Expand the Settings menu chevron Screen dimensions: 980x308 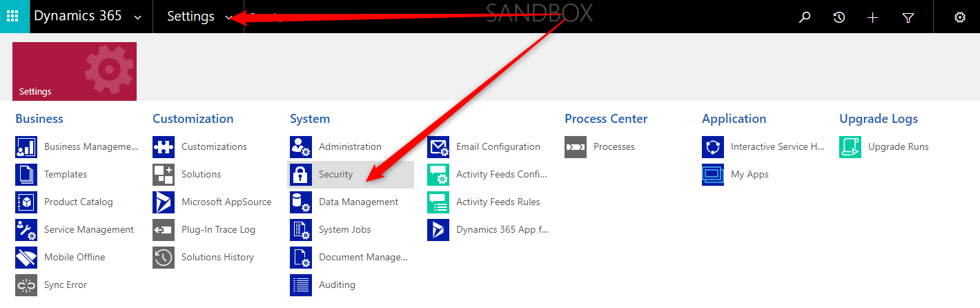click(x=229, y=17)
